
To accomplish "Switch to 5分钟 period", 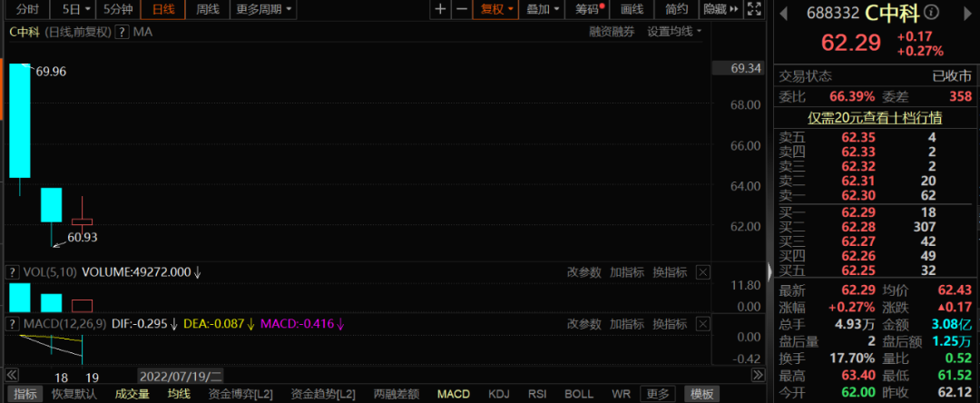I will (117, 9).
